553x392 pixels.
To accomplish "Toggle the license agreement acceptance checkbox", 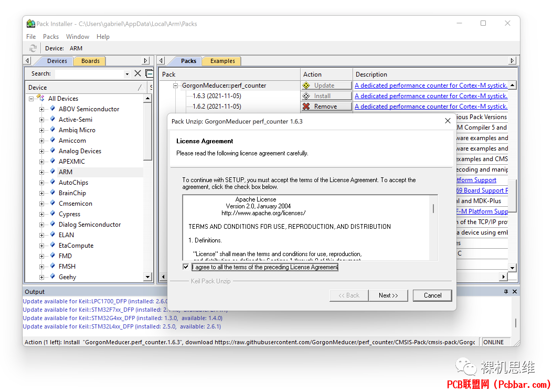I will click(186, 267).
